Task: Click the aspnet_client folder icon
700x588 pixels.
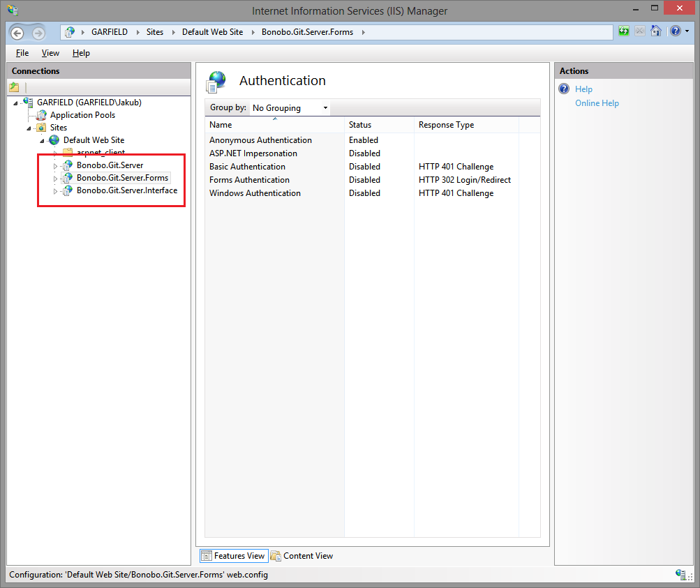Action: [68, 152]
